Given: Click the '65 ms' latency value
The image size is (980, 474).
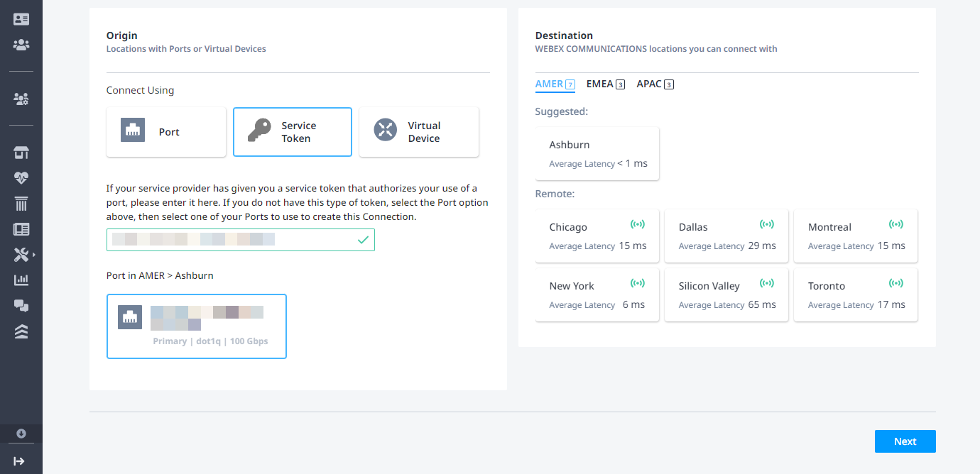Looking at the screenshot, I should coord(762,304).
